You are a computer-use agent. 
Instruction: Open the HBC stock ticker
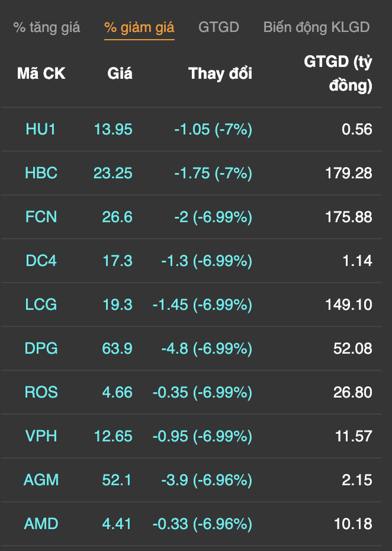(x=41, y=173)
